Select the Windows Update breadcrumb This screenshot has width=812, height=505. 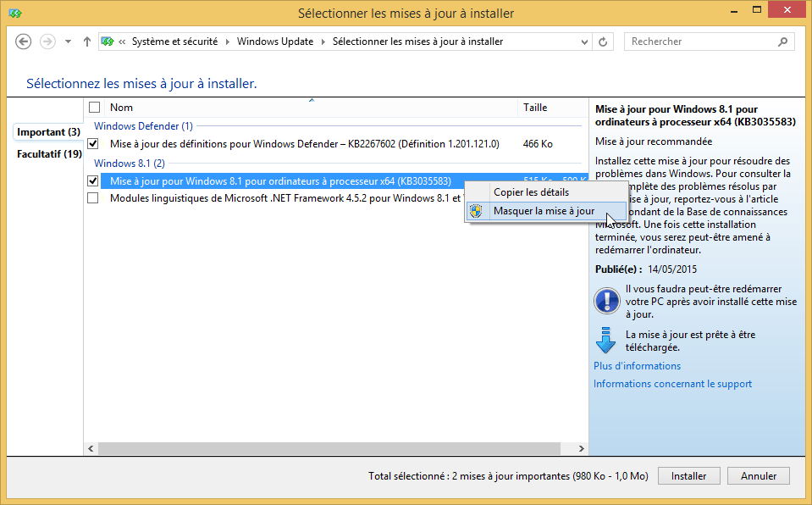click(x=275, y=42)
